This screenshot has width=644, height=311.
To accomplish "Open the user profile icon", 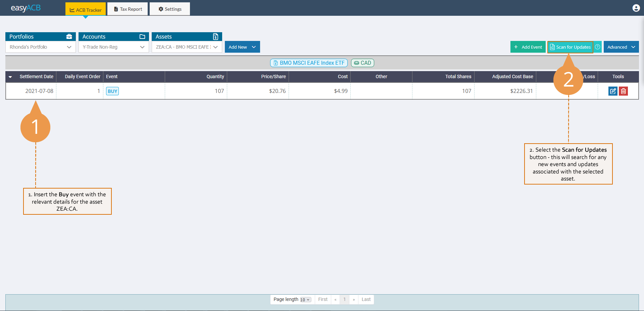I will tap(636, 8).
